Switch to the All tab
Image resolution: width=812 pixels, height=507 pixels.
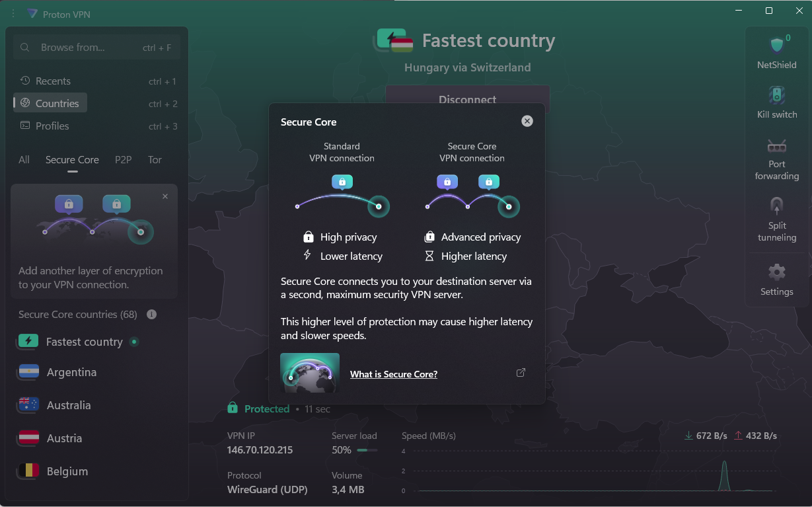[24, 160]
